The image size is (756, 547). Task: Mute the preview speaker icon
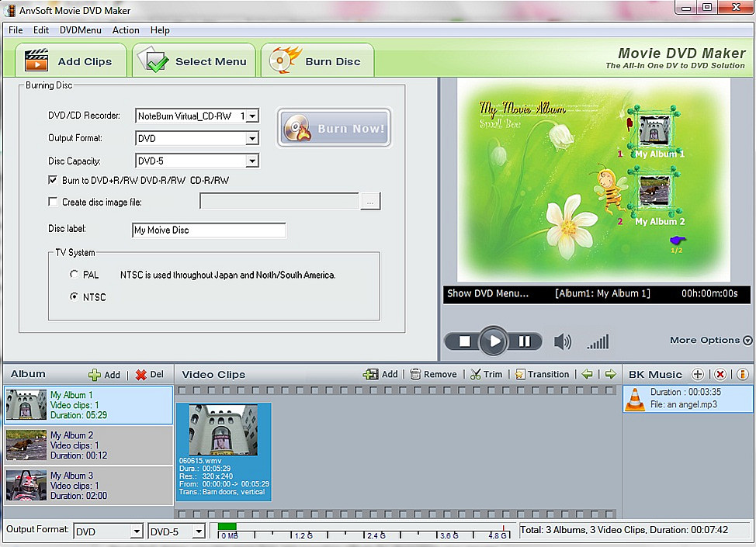point(562,341)
